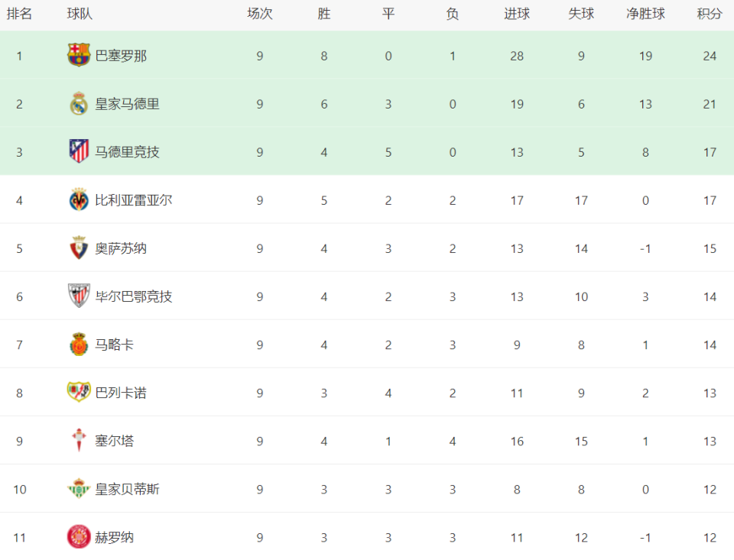Click the 积分 column header
Viewport: 734px width, 560px height.
(x=710, y=15)
